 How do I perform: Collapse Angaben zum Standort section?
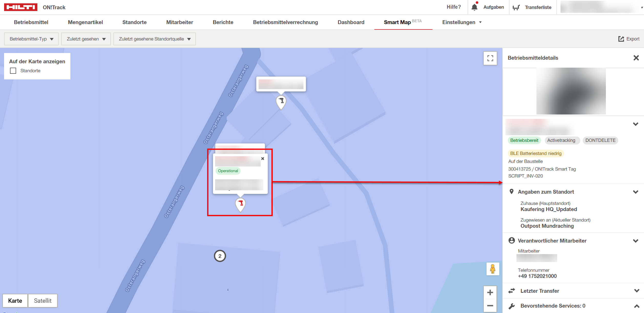point(636,192)
